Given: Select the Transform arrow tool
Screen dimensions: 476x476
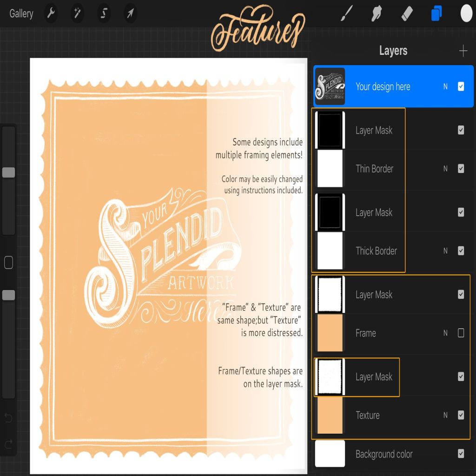Looking at the screenshot, I should (x=131, y=14).
